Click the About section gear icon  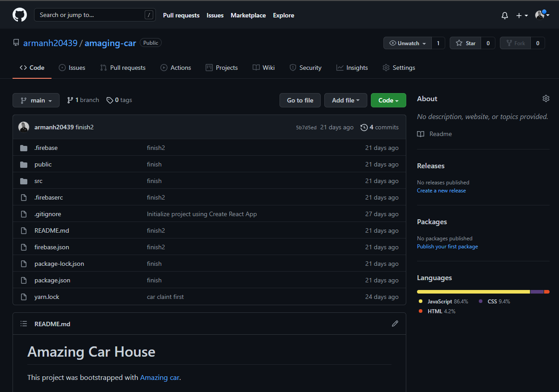pos(546,98)
